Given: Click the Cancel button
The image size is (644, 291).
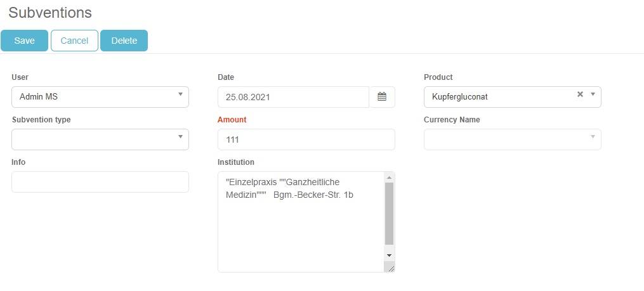Looking at the screenshot, I should pos(74,41).
